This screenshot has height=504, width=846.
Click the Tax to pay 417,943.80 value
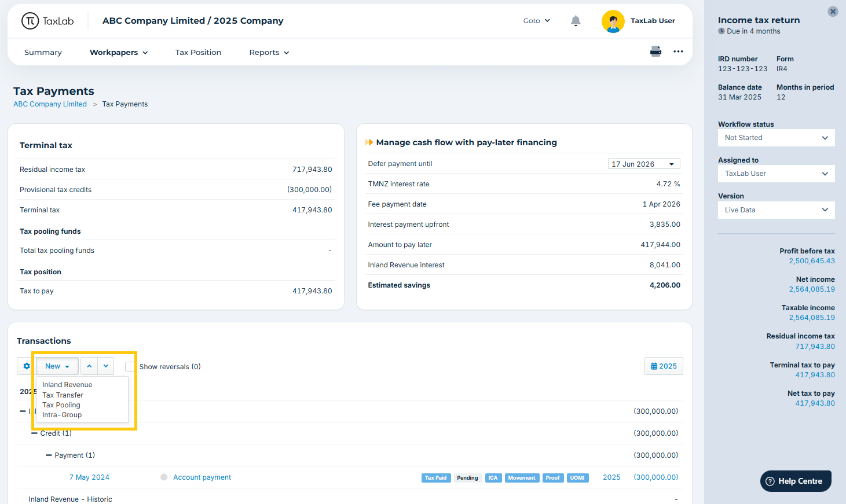[312, 291]
